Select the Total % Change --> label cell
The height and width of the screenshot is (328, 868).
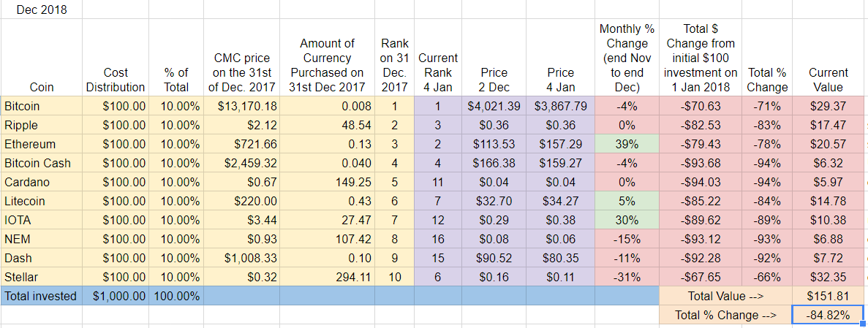[726, 315]
